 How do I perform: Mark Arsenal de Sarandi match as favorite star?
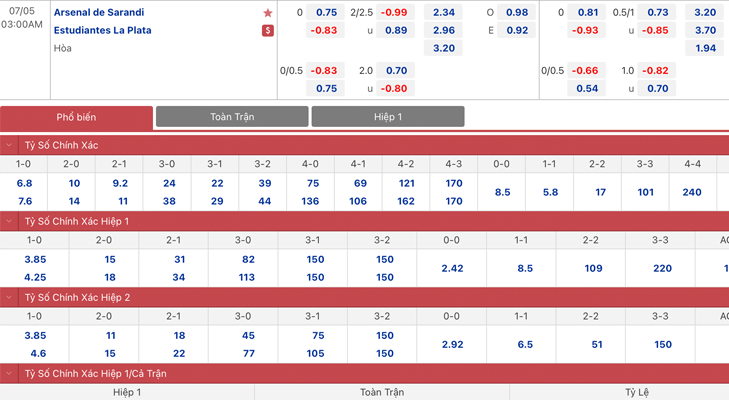click(x=268, y=13)
